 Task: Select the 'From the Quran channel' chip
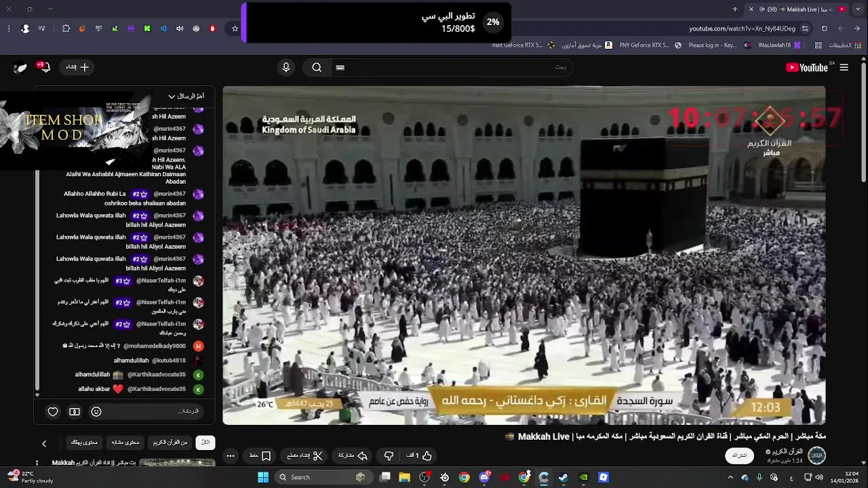click(170, 442)
